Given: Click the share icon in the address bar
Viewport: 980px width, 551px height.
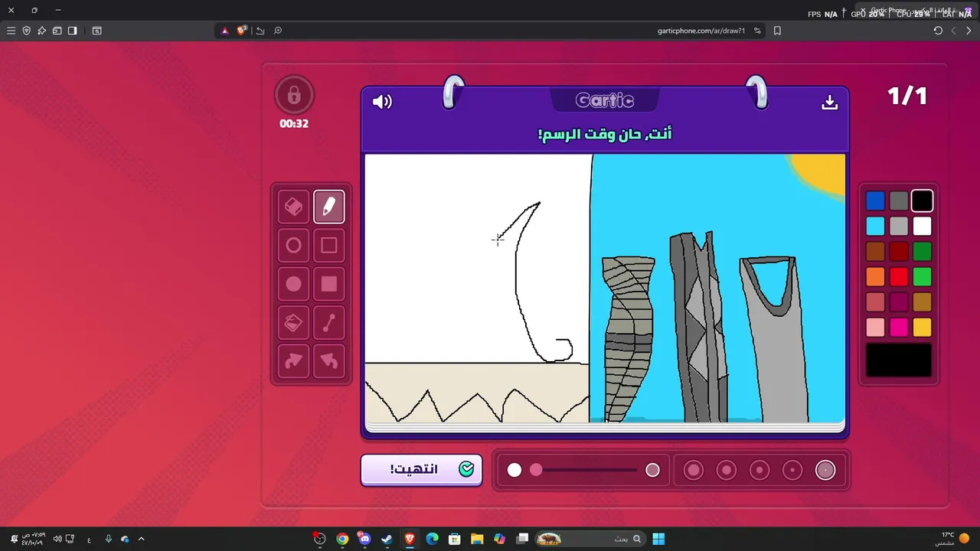Looking at the screenshot, I should pyautogui.click(x=260, y=31).
